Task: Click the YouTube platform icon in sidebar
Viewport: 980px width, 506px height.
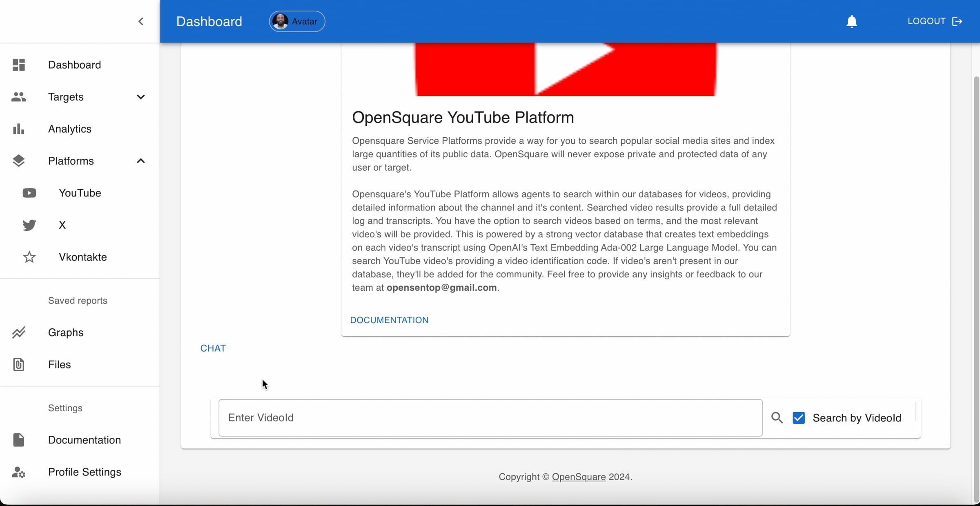Action: pyautogui.click(x=29, y=193)
